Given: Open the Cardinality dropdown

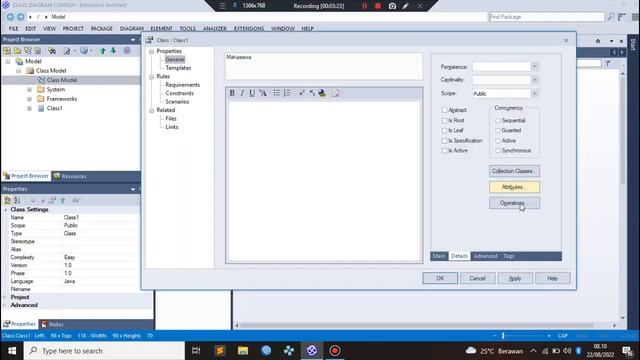Looking at the screenshot, I should click(x=534, y=80).
